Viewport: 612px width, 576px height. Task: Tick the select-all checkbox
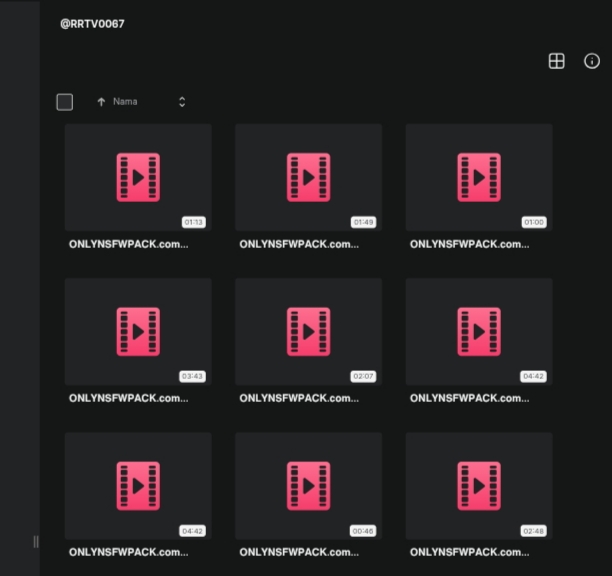click(65, 102)
